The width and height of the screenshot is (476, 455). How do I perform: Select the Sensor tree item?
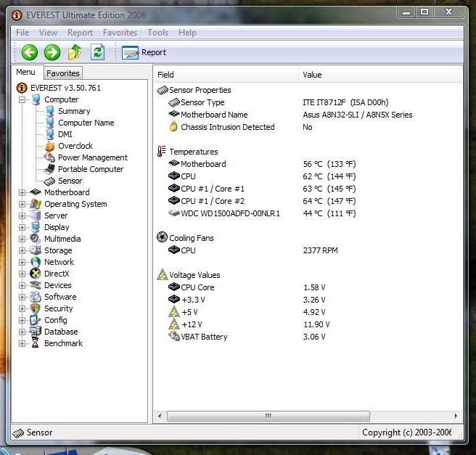point(70,181)
